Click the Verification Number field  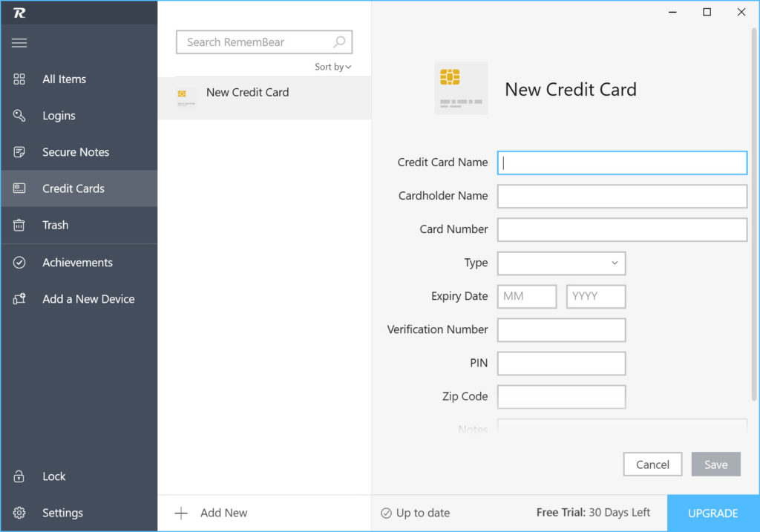coord(561,330)
